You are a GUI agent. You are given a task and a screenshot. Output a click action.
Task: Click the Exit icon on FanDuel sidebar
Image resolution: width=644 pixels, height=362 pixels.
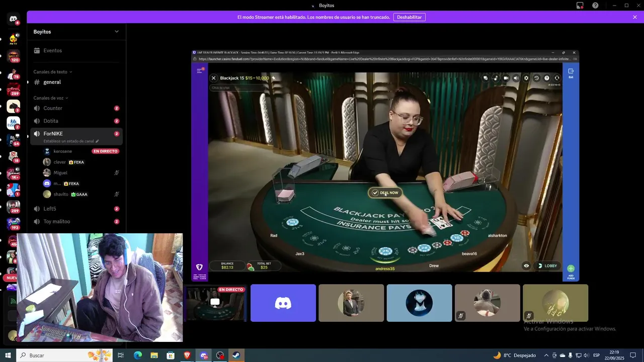[571, 73]
